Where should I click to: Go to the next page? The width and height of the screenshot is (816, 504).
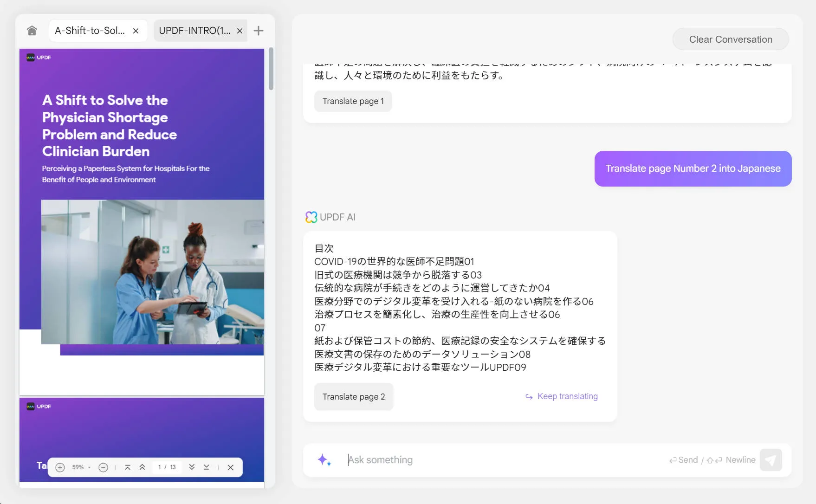[192, 467]
